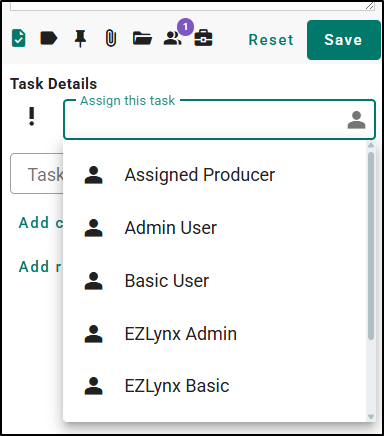
Task: Click person icon beside EZLynx Basic
Action: (94, 386)
